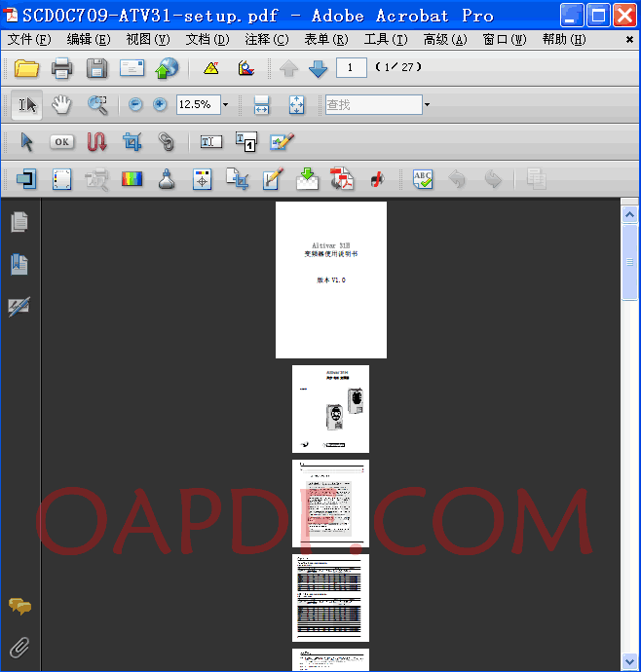The height and width of the screenshot is (672, 641).
Task: Click the second page with drive images
Action: pos(330,409)
